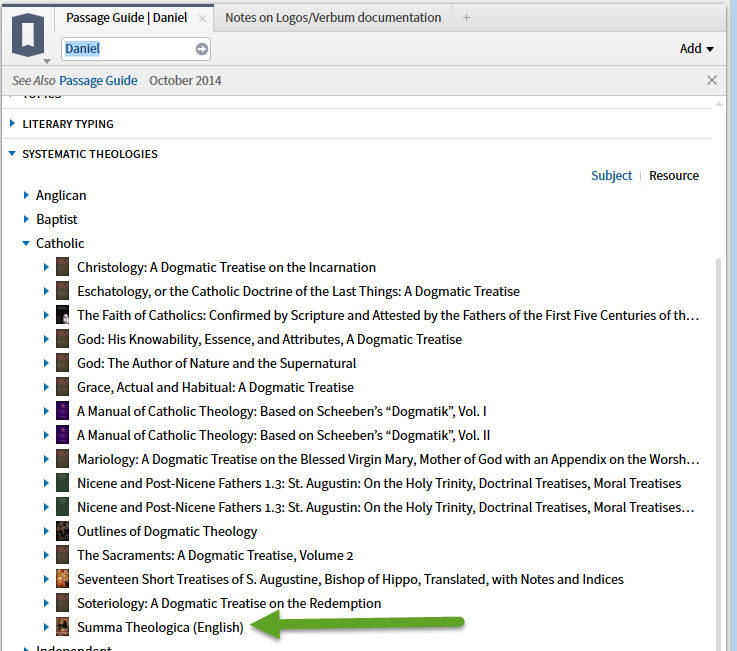Click Grace, Actual and Habitual cover icon
This screenshot has height=651, width=737.
[63, 387]
